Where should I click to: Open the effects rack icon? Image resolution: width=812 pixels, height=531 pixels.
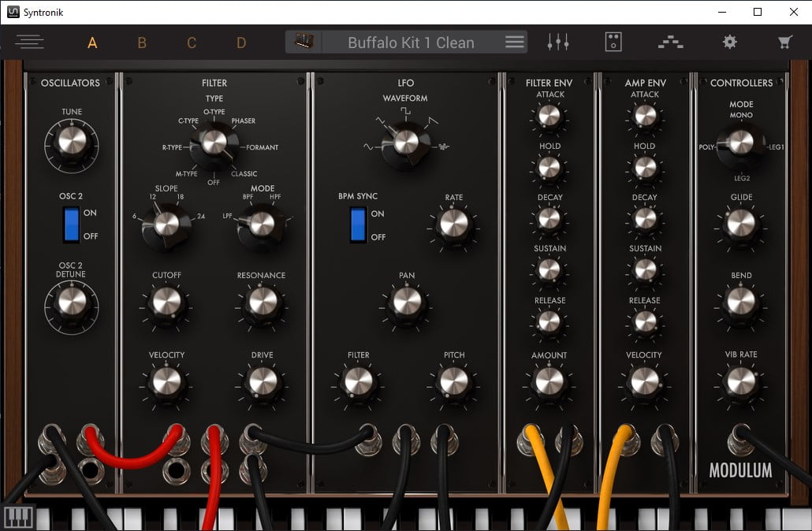tap(613, 42)
